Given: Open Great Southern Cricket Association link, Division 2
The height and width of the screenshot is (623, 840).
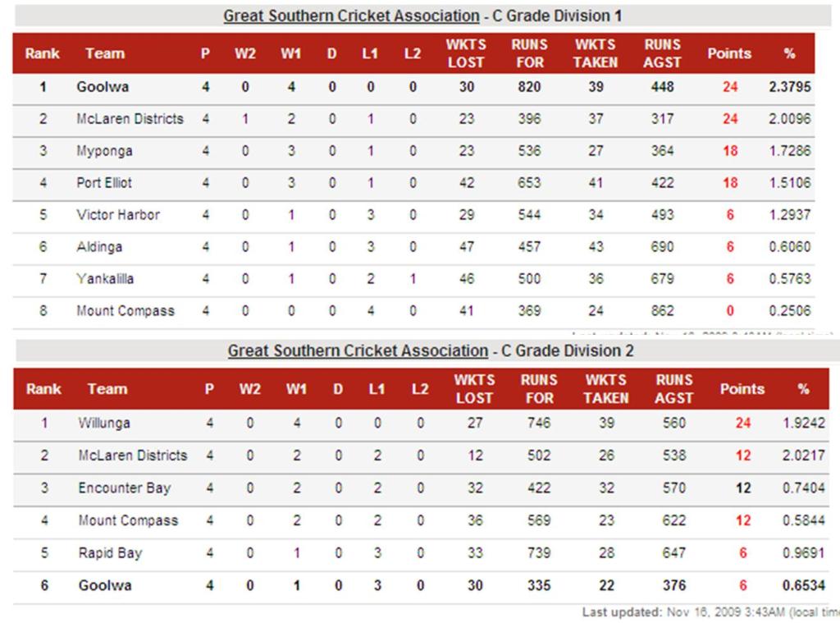Looking at the screenshot, I should 358,350.
